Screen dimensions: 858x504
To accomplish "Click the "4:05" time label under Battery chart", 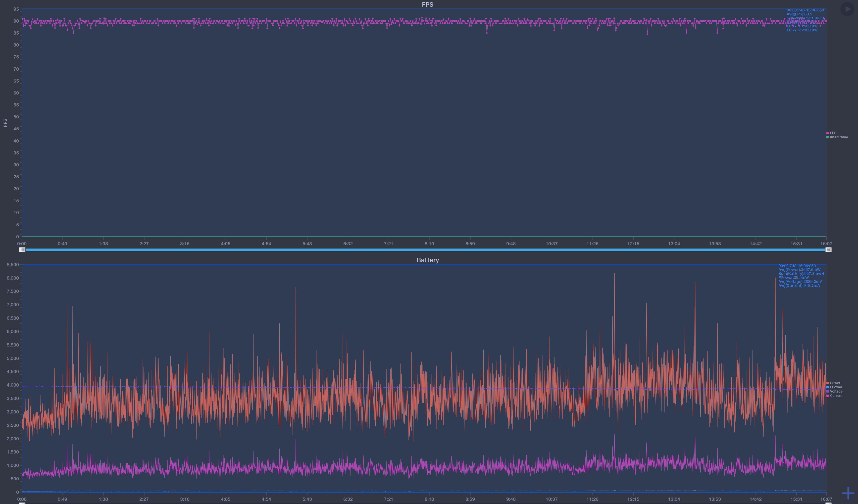I will click(x=225, y=499).
